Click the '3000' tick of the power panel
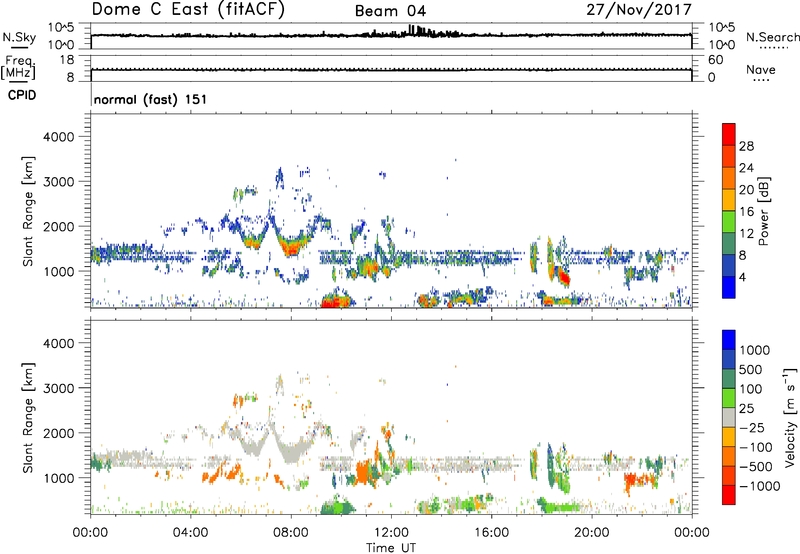This screenshot has width=800, height=554. (58, 182)
